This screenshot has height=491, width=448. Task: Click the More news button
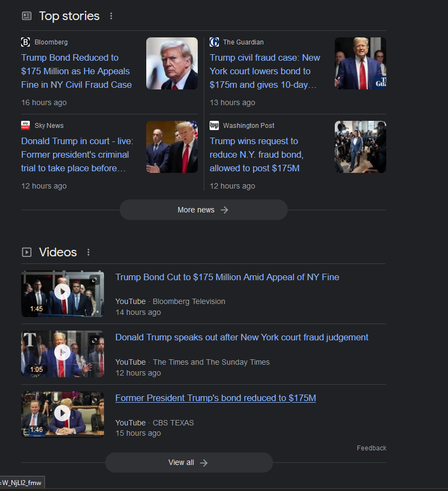point(204,210)
